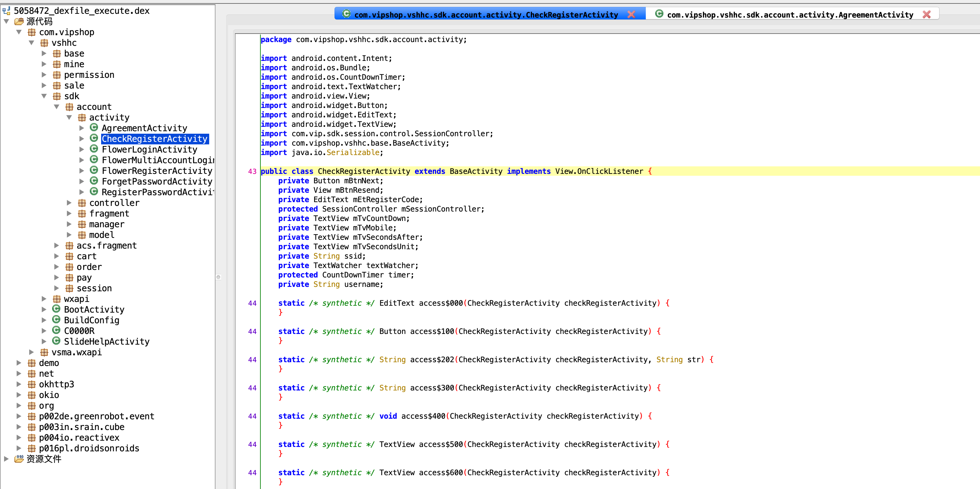Collapse the activity package node

click(x=69, y=117)
